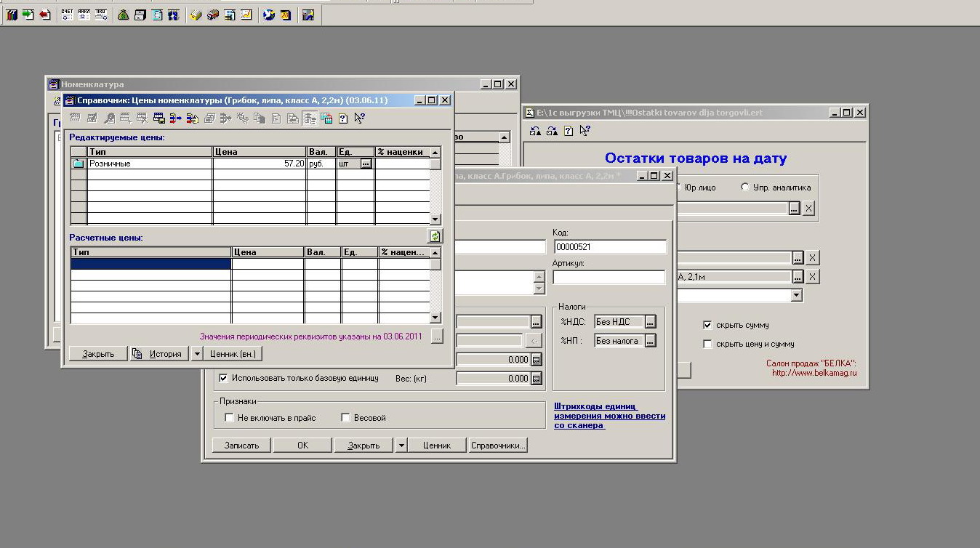Screen dimensions: 980x548
Task: Click into the Артикул input field
Action: click(x=609, y=277)
